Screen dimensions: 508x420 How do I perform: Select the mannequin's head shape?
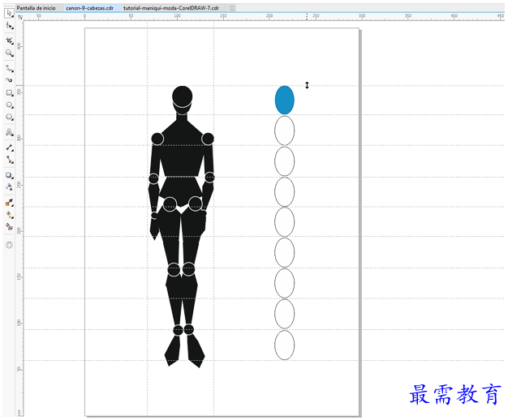pyautogui.click(x=182, y=96)
